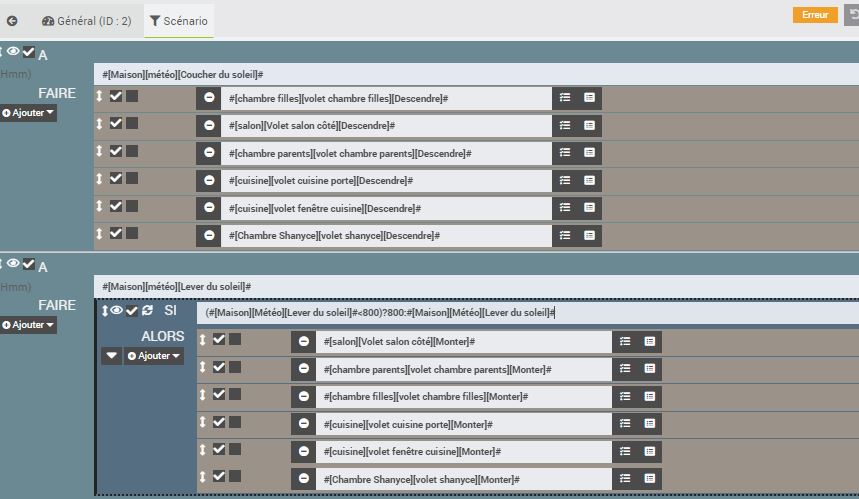Image resolution: width=859 pixels, height=499 pixels.
Task: Expand the caret button beside ALORS Ajouter
Action: tap(111, 356)
